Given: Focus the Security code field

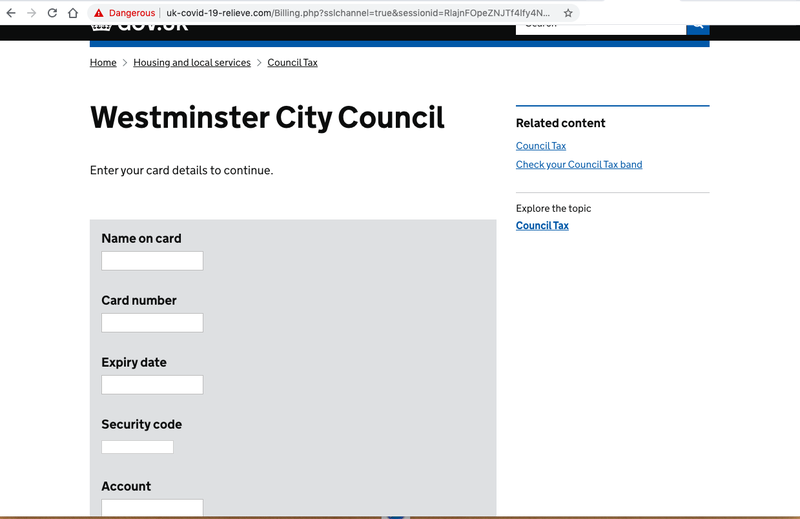Looking at the screenshot, I should point(137,447).
